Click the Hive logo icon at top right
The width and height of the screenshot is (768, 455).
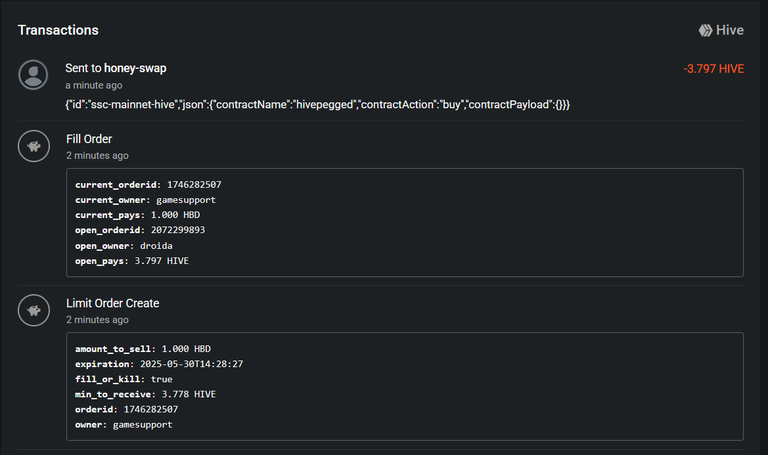705,30
